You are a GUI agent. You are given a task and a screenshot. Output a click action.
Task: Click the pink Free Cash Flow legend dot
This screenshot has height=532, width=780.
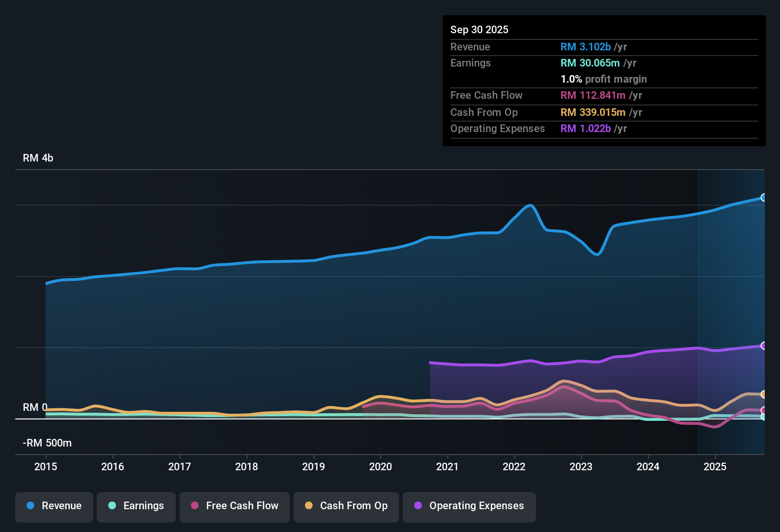pyautogui.click(x=194, y=506)
